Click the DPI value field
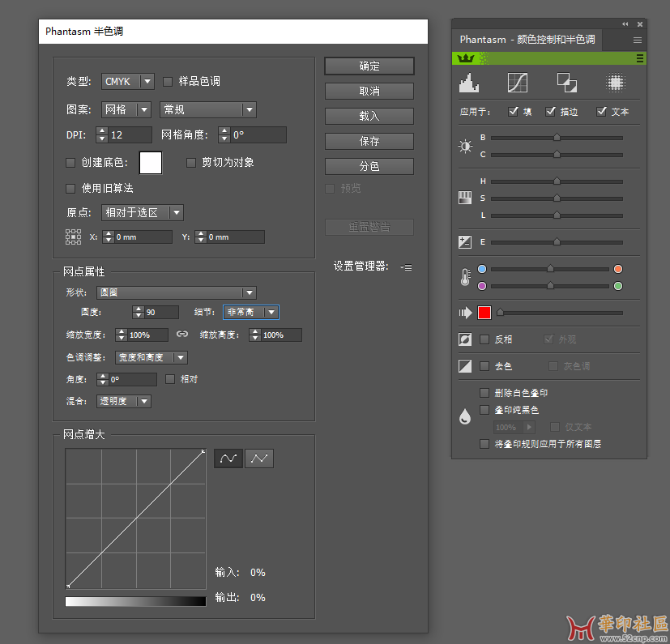This screenshot has width=670, height=644. pyautogui.click(x=130, y=135)
